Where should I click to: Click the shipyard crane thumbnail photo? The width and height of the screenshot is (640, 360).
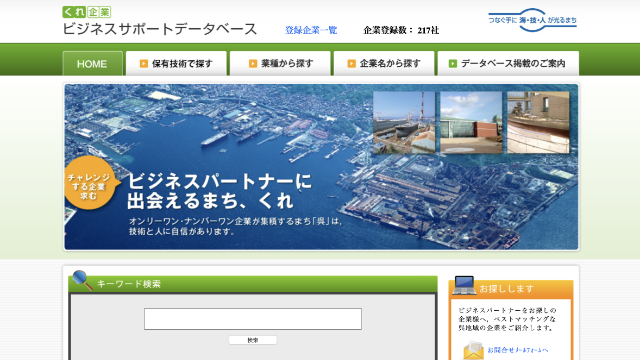(x=404, y=122)
